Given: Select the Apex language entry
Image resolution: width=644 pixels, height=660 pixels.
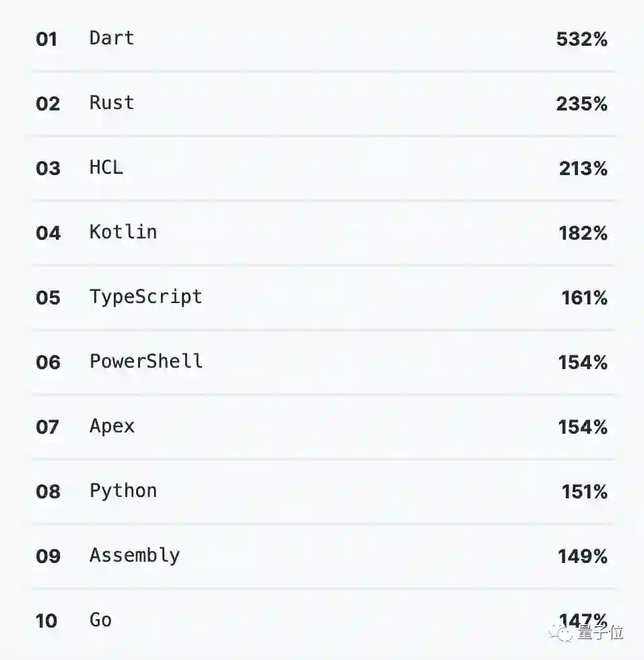Looking at the screenshot, I should (x=112, y=426).
